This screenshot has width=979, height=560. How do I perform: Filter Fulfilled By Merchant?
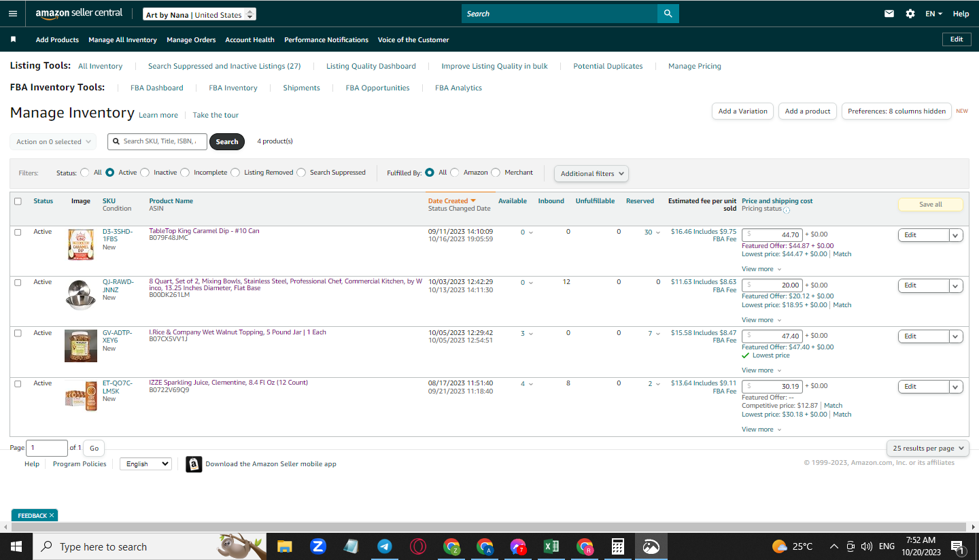(496, 173)
